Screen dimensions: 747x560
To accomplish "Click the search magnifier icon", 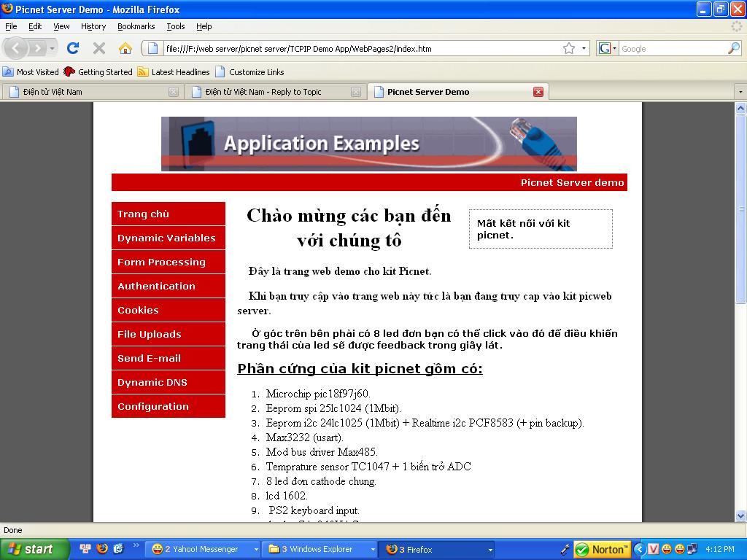I will click(x=734, y=48).
